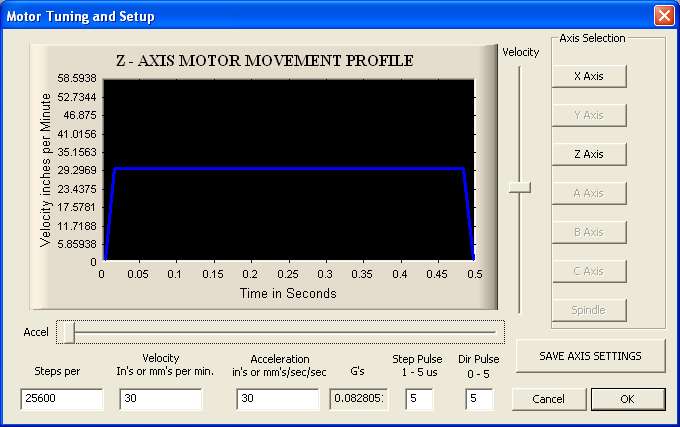
Task: Click the Dir Pulse field
Action: (479, 398)
